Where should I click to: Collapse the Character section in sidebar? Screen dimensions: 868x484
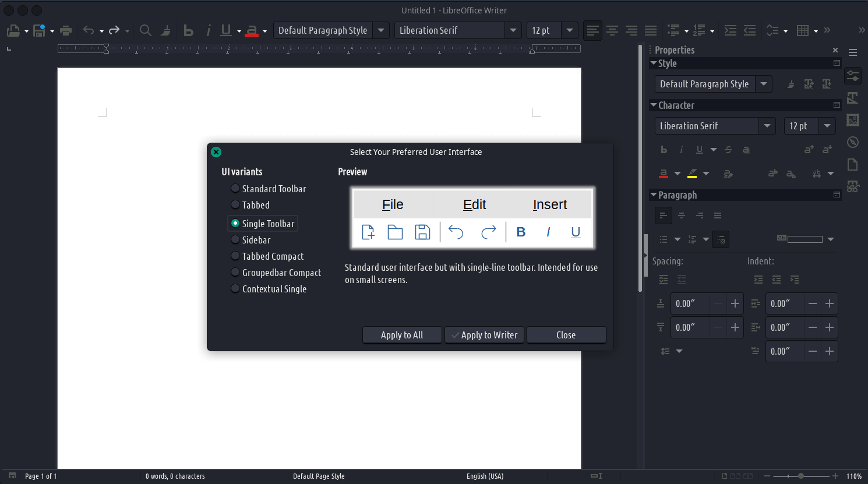click(x=654, y=105)
